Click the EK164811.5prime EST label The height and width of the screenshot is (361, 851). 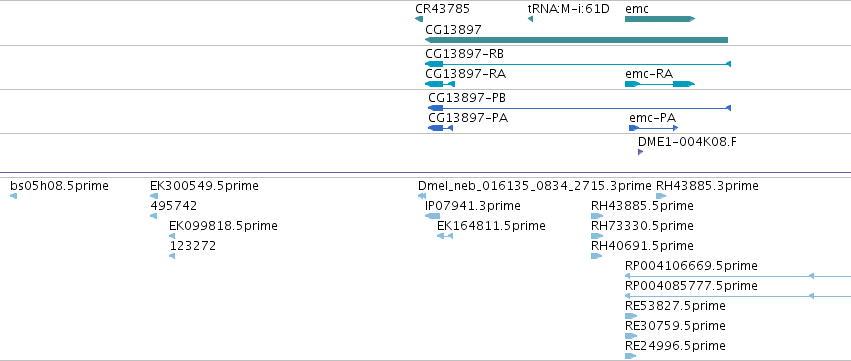tap(492, 226)
